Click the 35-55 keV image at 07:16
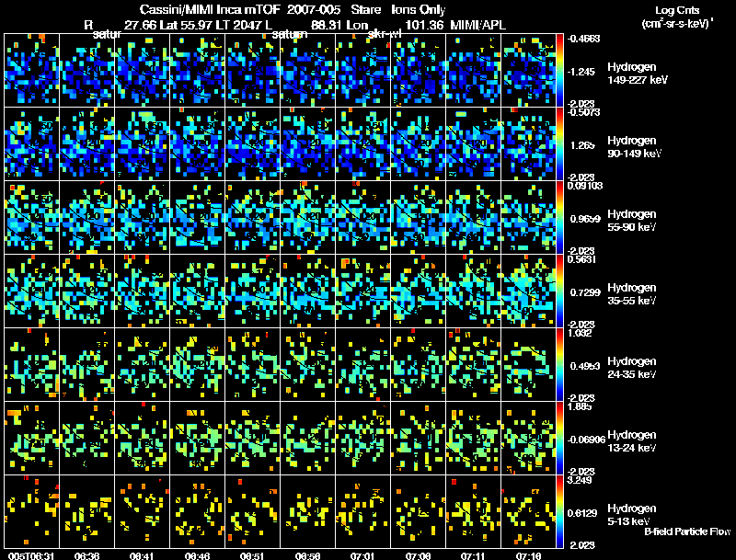Screen dimensions: 736x560 528,291
